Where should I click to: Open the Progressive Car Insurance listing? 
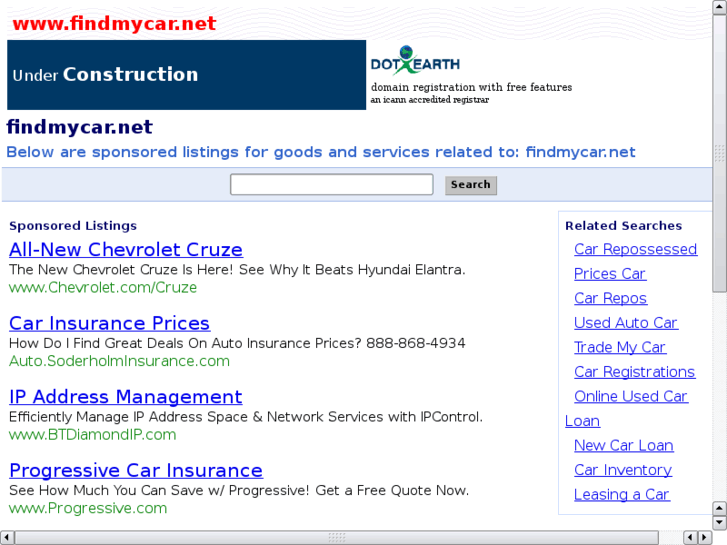coord(136,470)
